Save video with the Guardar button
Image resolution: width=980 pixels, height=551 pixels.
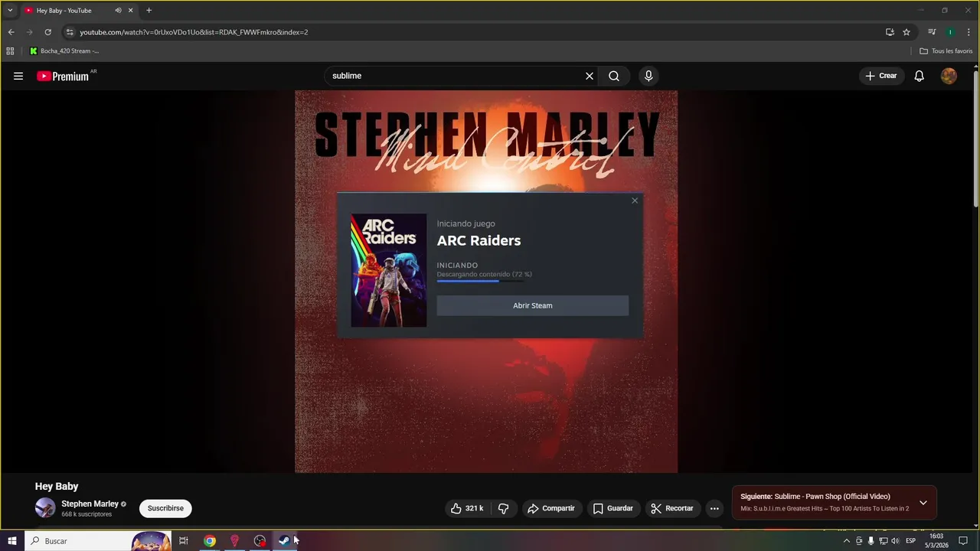[x=613, y=508]
